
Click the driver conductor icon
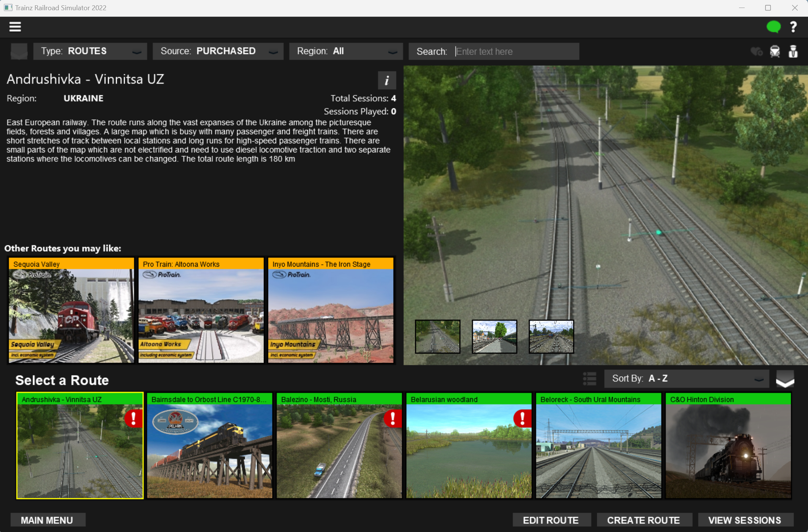click(793, 51)
